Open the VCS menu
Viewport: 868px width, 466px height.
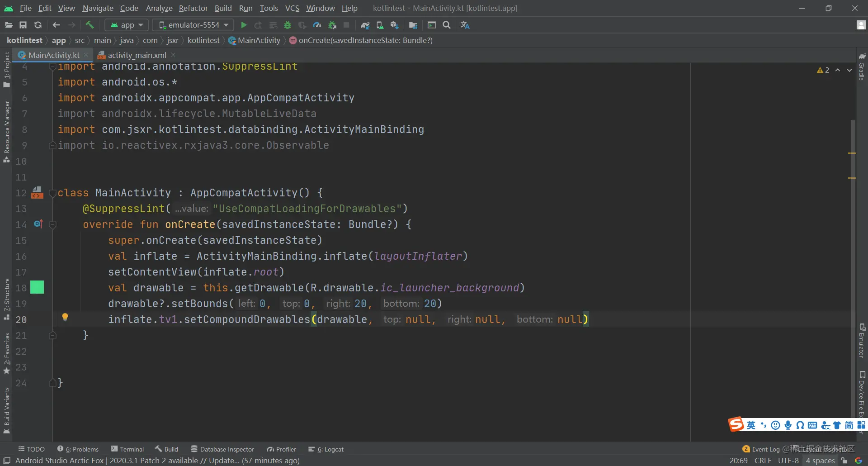coord(292,8)
